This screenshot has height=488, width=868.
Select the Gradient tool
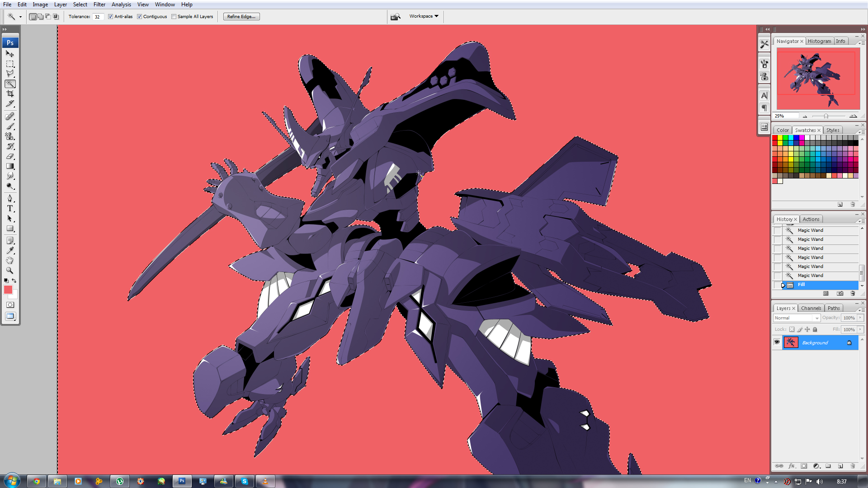[x=10, y=166]
